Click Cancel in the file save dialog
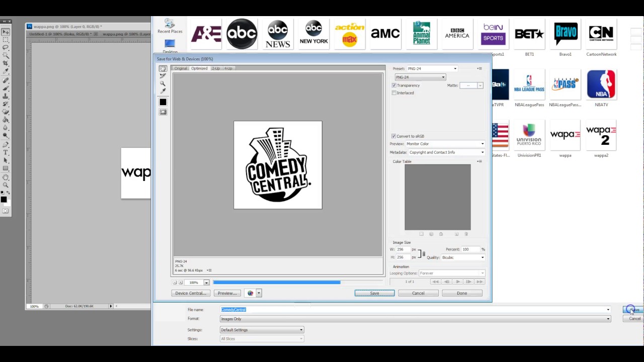The image size is (644, 362). (x=634, y=319)
